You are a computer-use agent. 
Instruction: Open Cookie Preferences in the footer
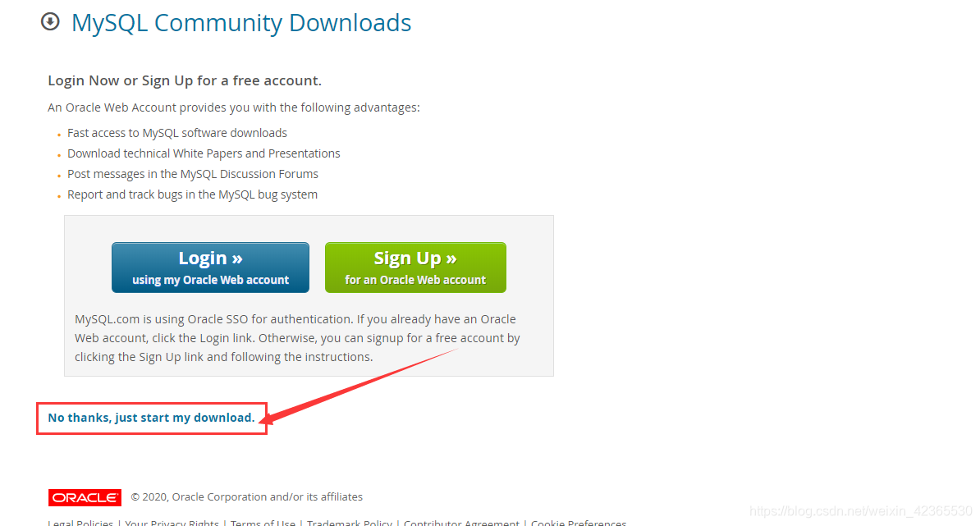(579, 522)
